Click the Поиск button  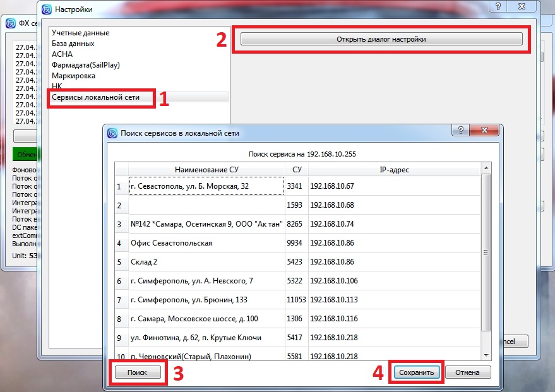pos(137,372)
